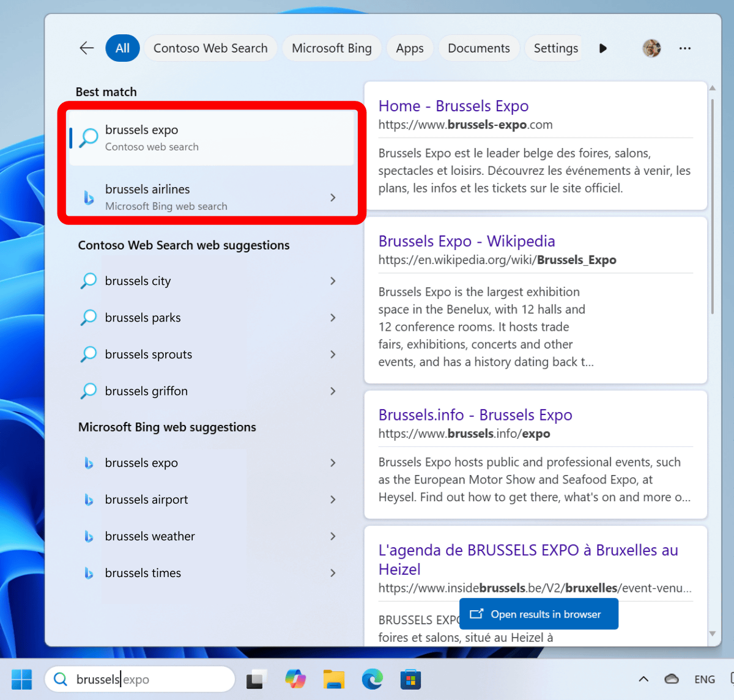Click Bing icon next to brussels weather

[x=89, y=537]
